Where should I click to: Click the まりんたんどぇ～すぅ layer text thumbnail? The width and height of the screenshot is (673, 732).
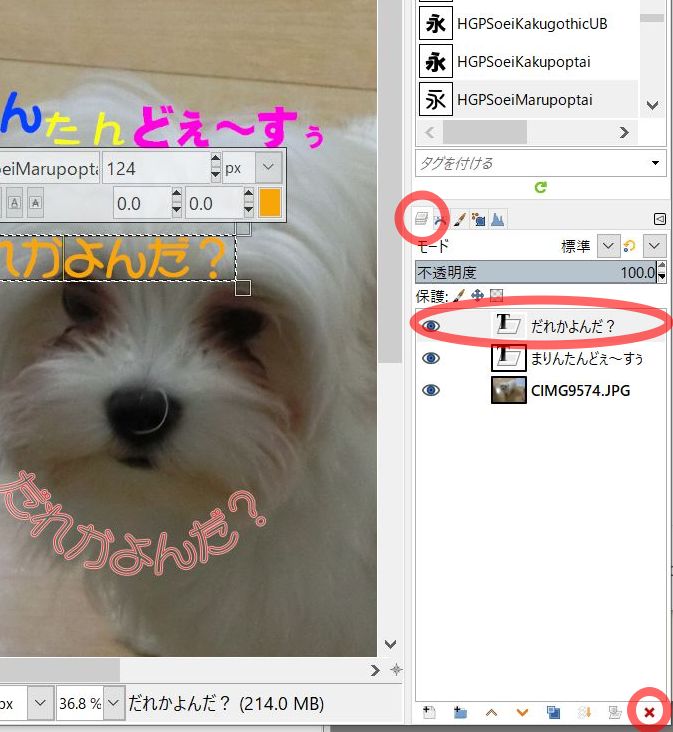click(x=509, y=358)
